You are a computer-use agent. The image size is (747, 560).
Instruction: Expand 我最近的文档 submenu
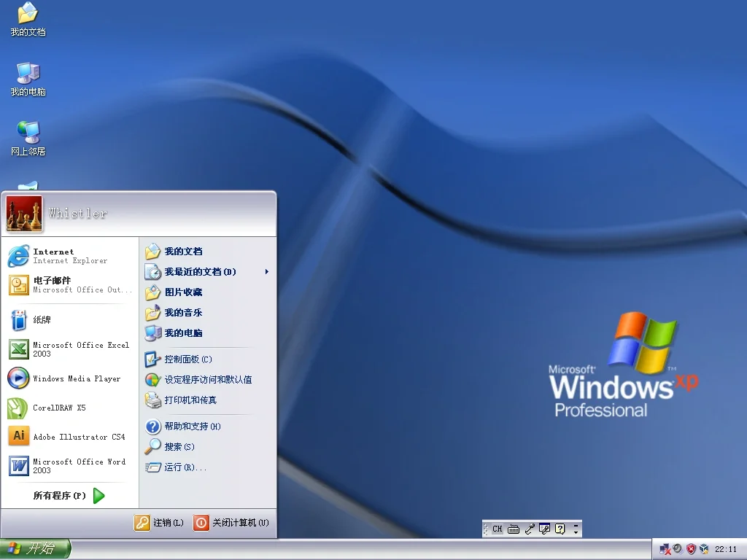click(191, 272)
